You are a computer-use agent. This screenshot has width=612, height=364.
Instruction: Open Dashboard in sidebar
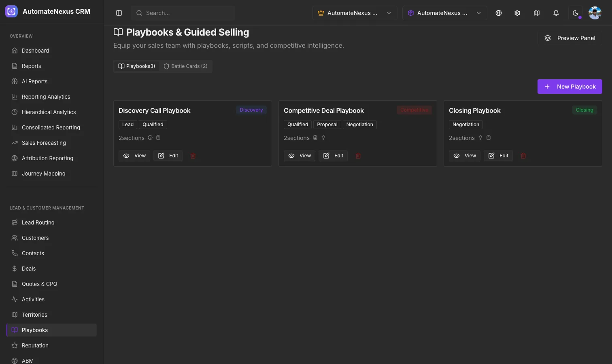coord(52,51)
